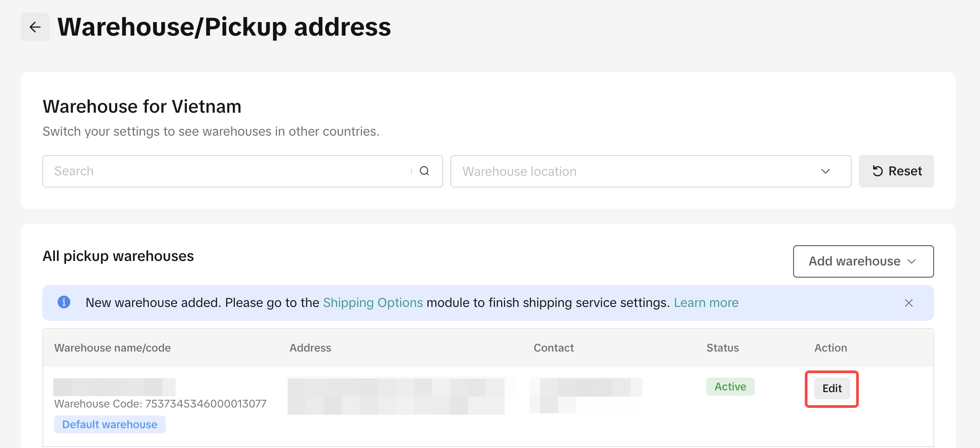The height and width of the screenshot is (448, 980).
Task: Click the Reset circular arrow icon
Action: pyautogui.click(x=877, y=171)
